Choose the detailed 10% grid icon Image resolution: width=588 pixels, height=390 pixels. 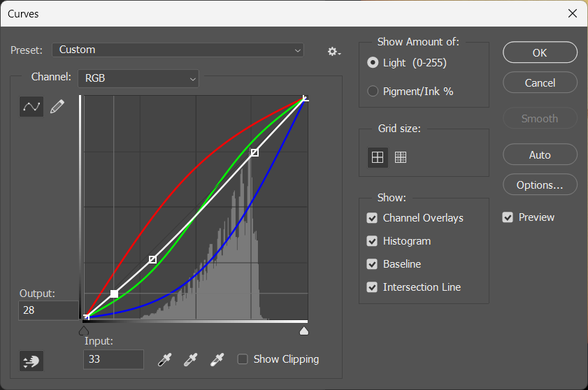click(401, 157)
